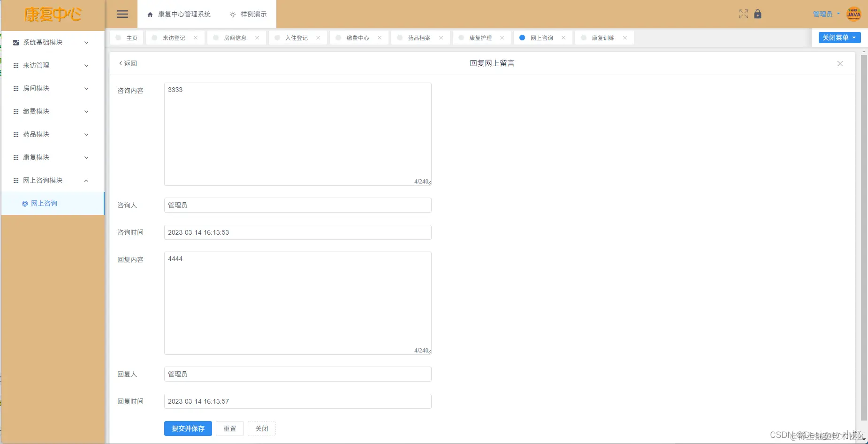The image size is (868, 444).
Task: Click the fullscreen expand icon
Action: coord(744,14)
